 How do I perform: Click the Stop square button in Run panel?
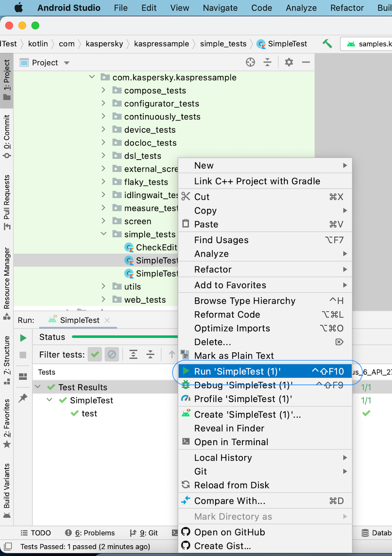pyautogui.click(x=23, y=355)
